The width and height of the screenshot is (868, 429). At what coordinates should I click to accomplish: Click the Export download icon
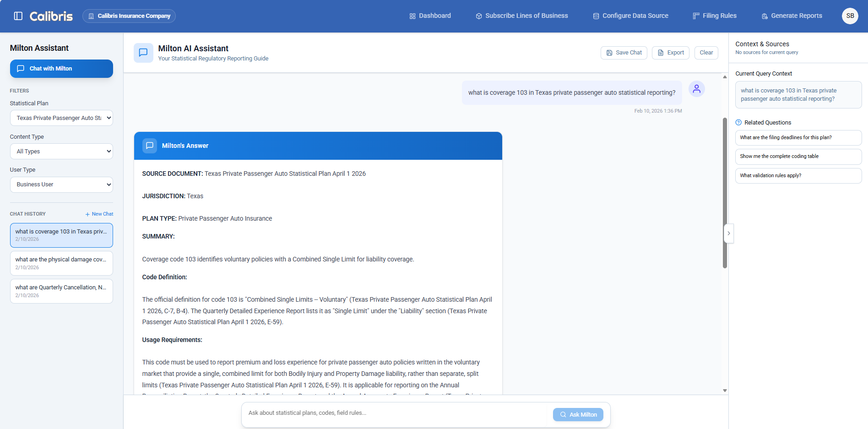click(660, 53)
